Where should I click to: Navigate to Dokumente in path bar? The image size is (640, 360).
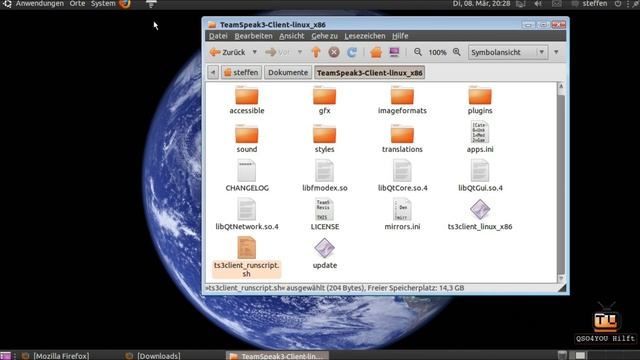click(x=288, y=73)
